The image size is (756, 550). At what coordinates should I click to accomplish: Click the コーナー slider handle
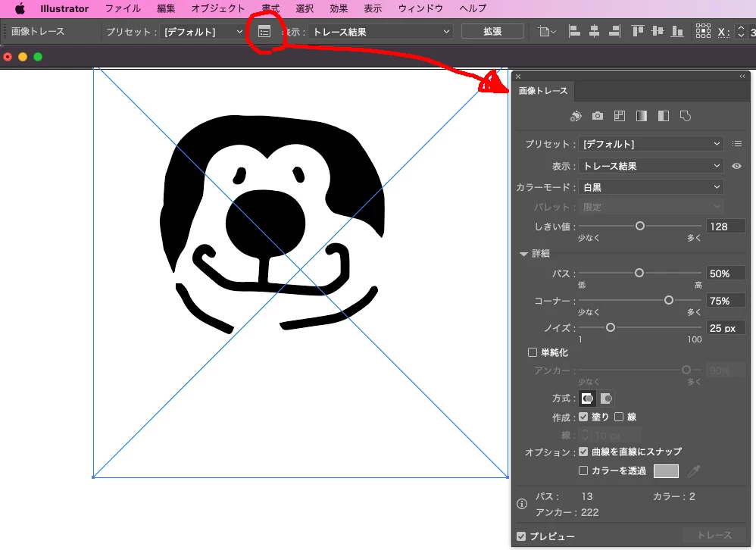pyautogui.click(x=669, y=300)
